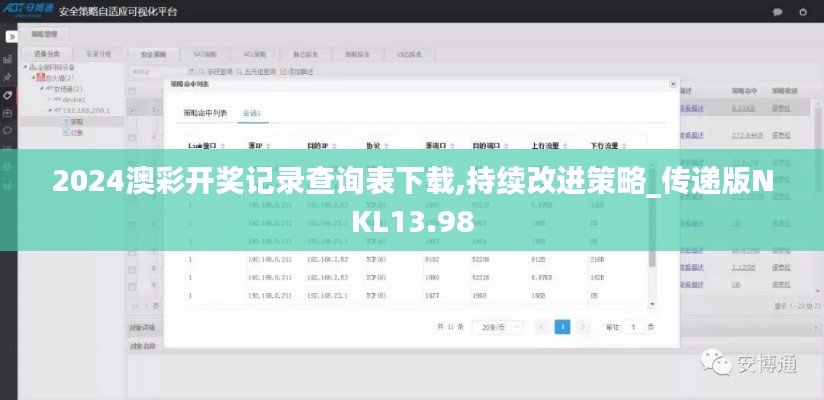Click the pin icon in left sidebar
This screenshot has width=824, height=400.
point(9,76)
